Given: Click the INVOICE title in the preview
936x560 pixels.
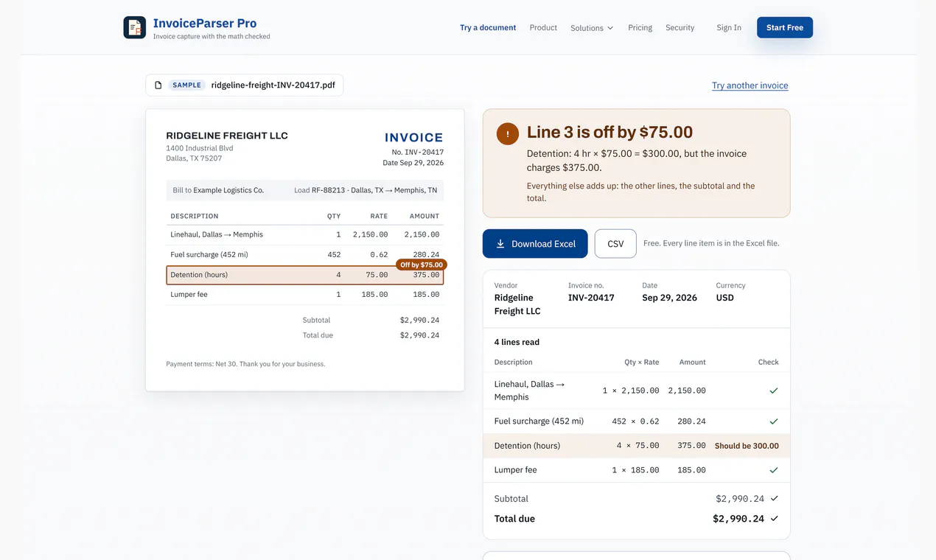Looking at the screenshot, I should (414, 137).
